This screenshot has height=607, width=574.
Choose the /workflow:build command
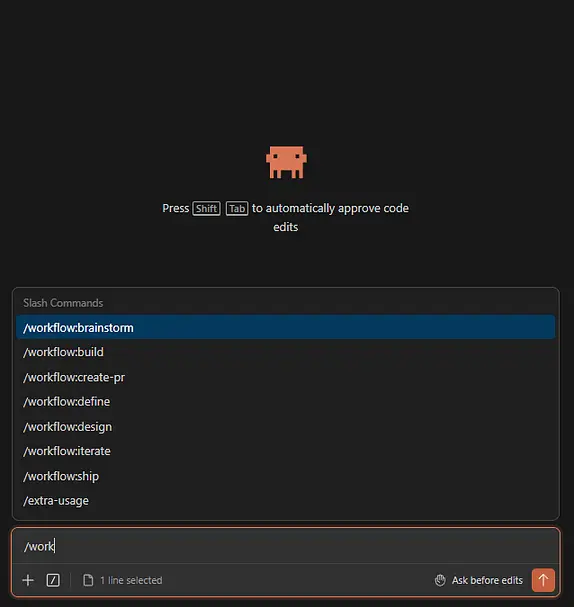(x=286, y=352)
